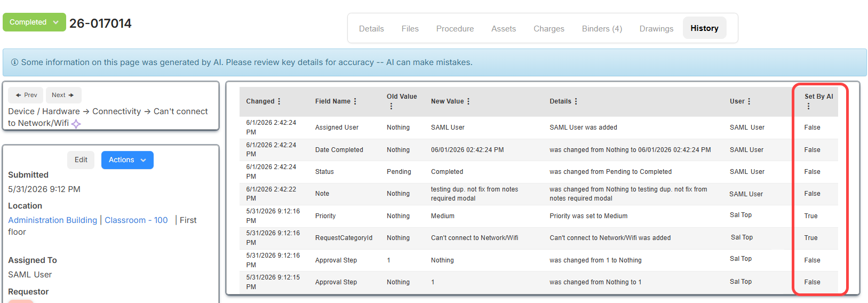Click the Completed new value cell
Image resolution: width=868 pixels, height=303 pixels.
tap(447, 172)
